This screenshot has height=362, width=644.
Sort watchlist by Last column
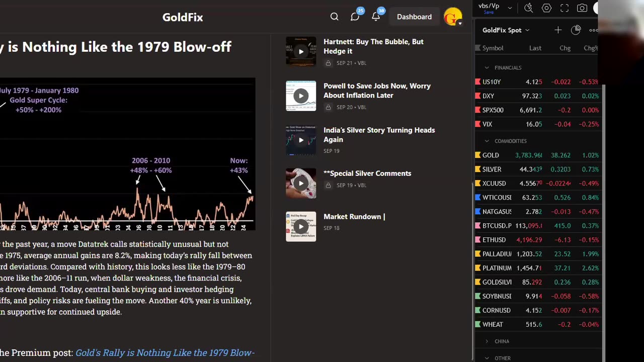click(535, 48)
